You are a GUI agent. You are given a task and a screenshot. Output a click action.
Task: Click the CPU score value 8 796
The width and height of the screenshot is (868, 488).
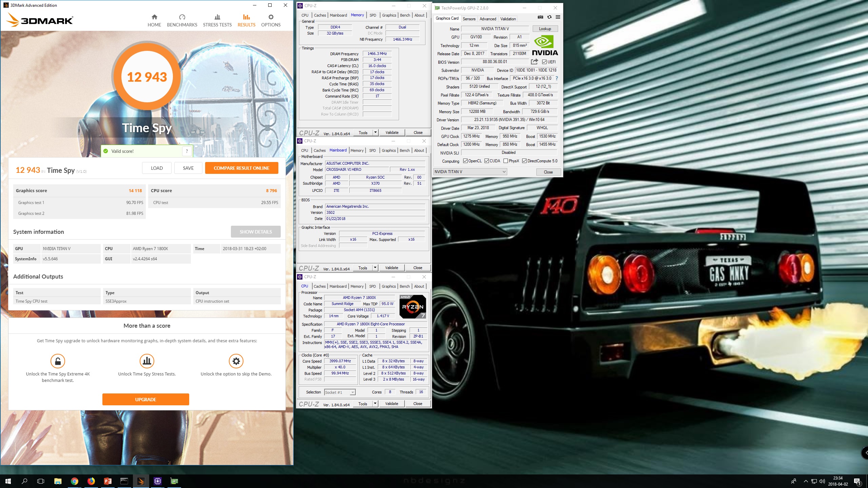click(x=271, y=191)
